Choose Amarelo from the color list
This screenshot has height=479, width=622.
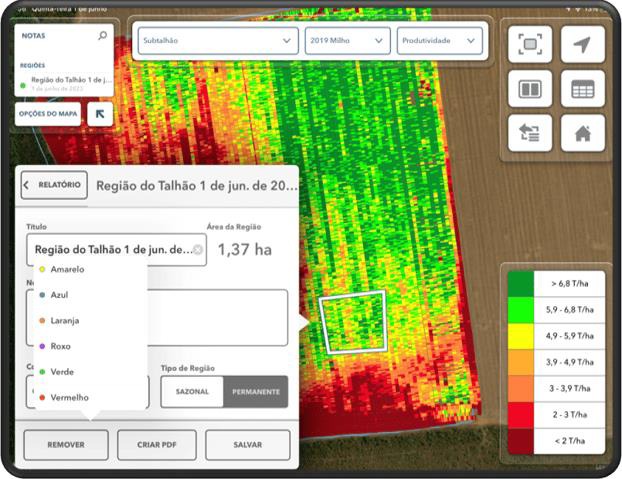tap(67, 269)
